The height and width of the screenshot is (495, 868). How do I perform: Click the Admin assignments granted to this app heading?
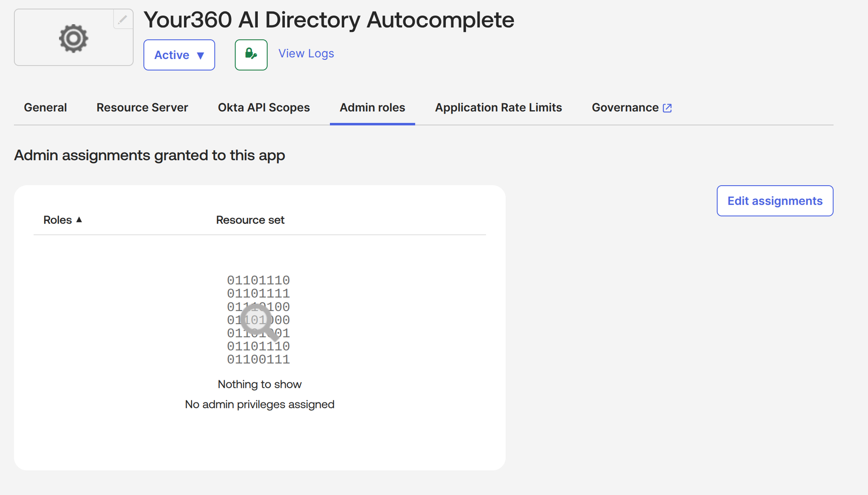pyautogui.click(x=149, y=155)
